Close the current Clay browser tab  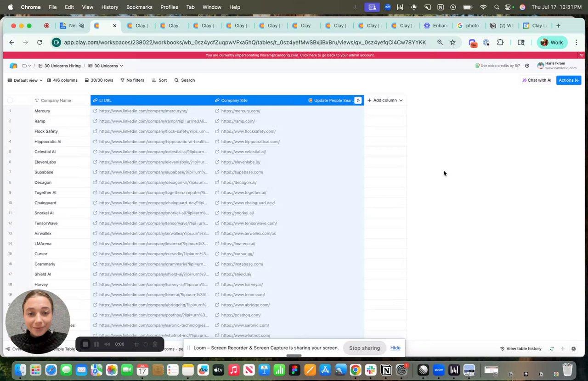click(x=114, y=26)
